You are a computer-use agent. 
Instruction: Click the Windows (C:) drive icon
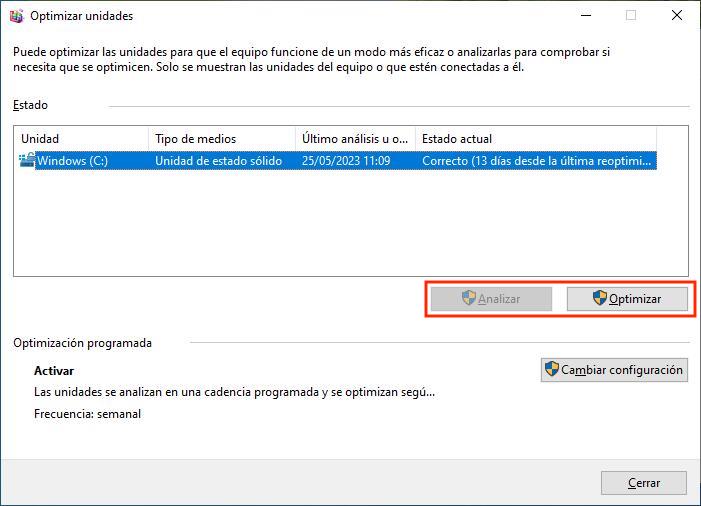(27, 160)
